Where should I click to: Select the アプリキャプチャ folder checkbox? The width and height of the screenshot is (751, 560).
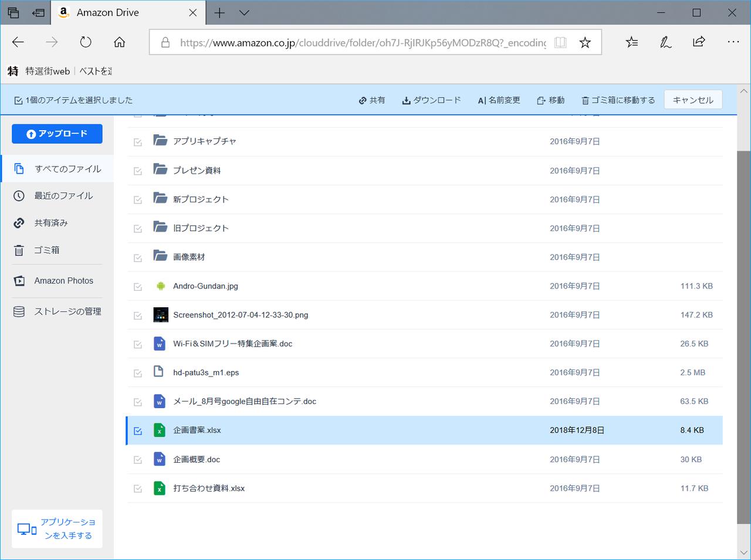coord(138,142)
